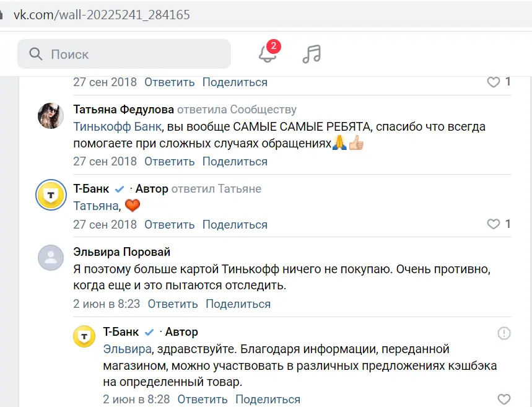Open the Т-Банк name in the reply to Татьяна
Screen dimensions: 532x407
(91, 188)
